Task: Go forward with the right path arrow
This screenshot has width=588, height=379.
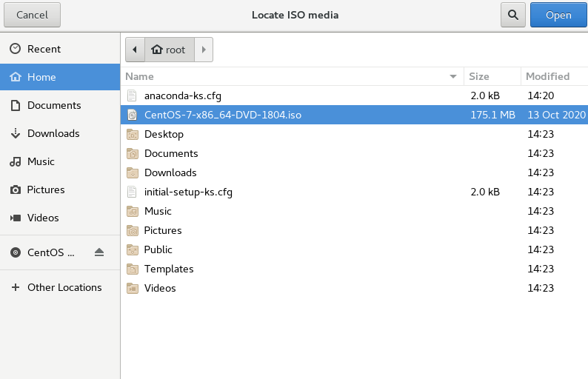Action: point(204,50)
